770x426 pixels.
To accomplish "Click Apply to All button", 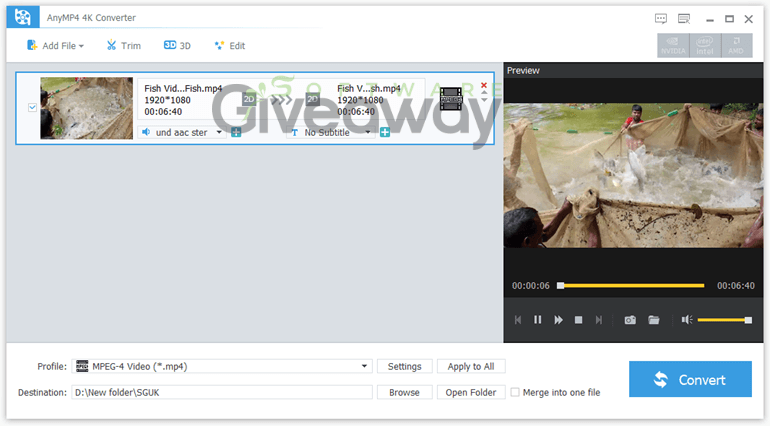I will [x=471, y=366].
